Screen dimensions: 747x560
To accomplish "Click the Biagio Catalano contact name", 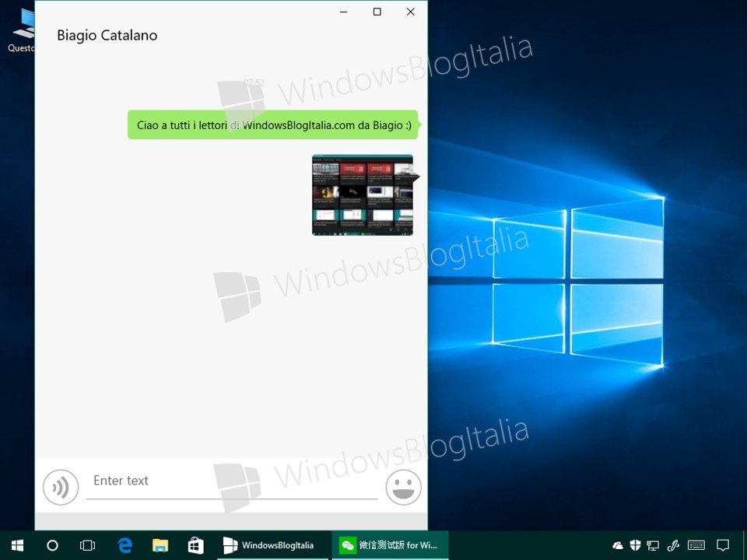I will [107, 35].
